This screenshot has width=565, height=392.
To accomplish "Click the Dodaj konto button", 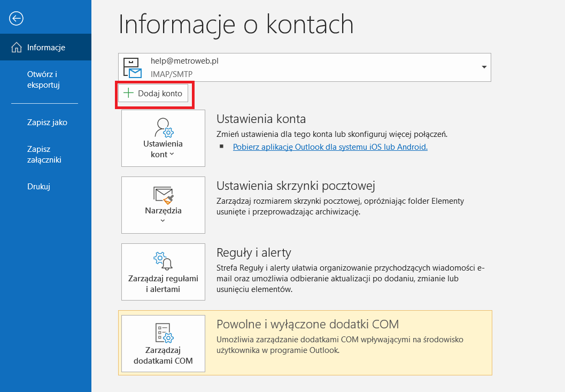I will (154, 93).
